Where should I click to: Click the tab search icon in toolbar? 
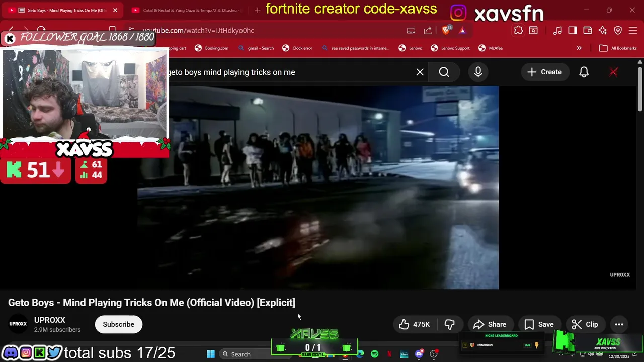coord(533,30)
